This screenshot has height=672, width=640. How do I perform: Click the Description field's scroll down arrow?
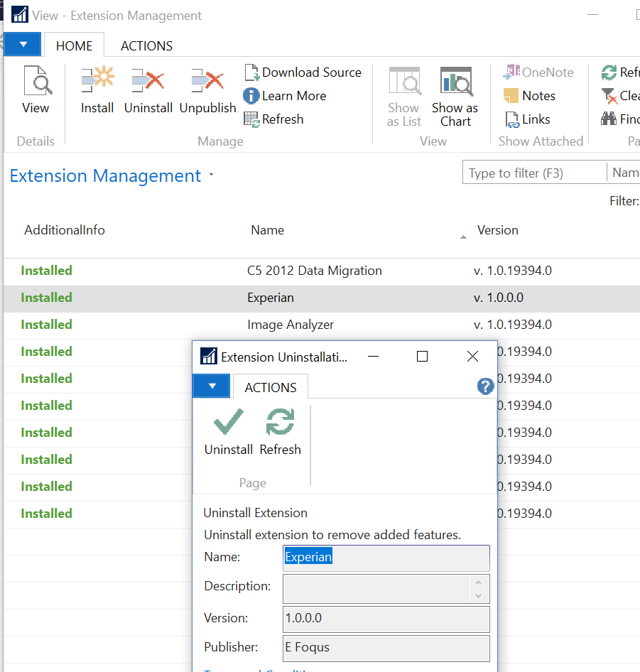(x=478, y=596)
